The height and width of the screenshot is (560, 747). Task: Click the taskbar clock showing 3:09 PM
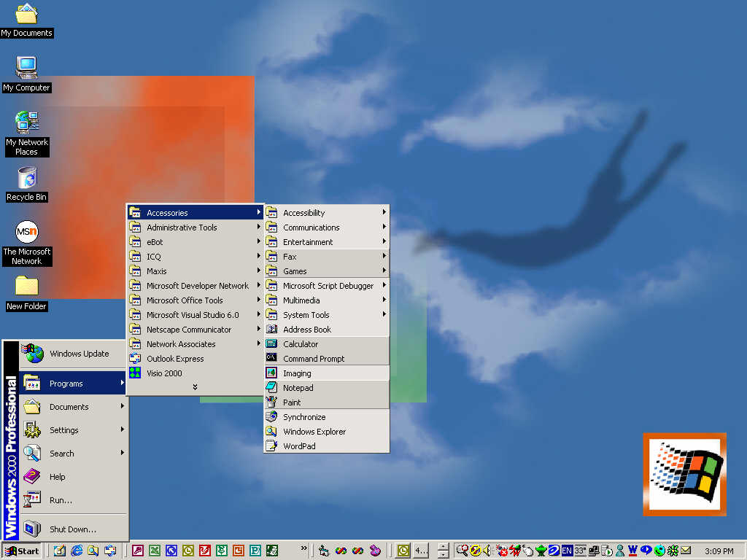[x=719, y=551]
